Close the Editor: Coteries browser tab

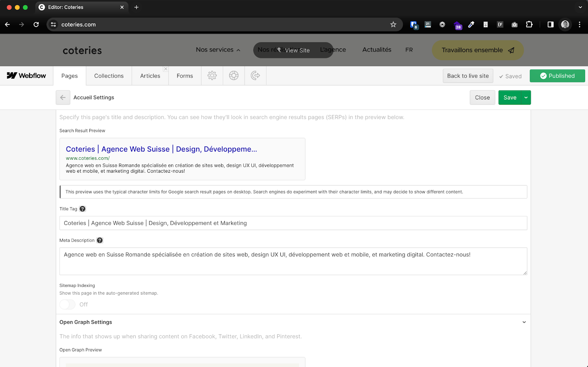122,7
